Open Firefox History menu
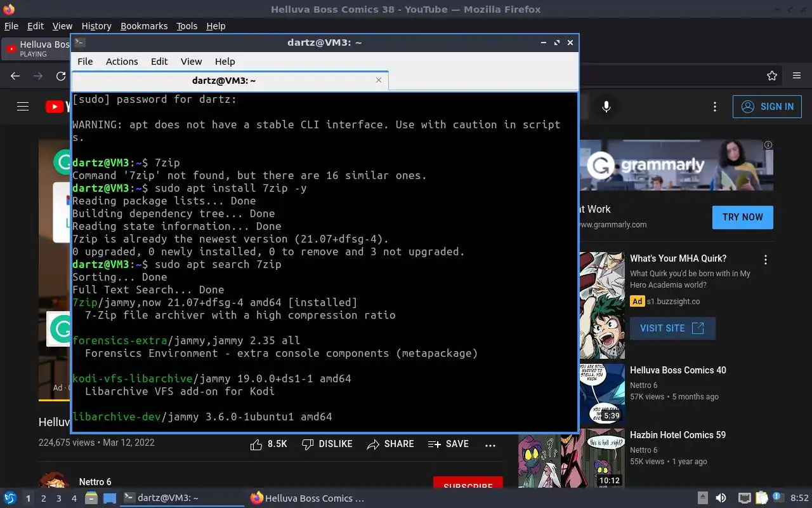Image resolution: width=812 pixels, height=508 pixels. click(96, 26)
